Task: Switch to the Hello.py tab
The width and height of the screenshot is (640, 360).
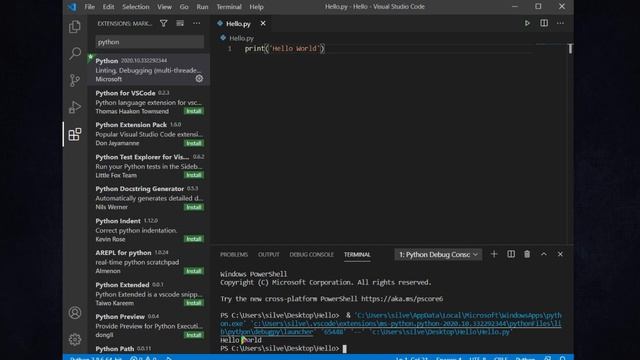Action: point(238,24)
